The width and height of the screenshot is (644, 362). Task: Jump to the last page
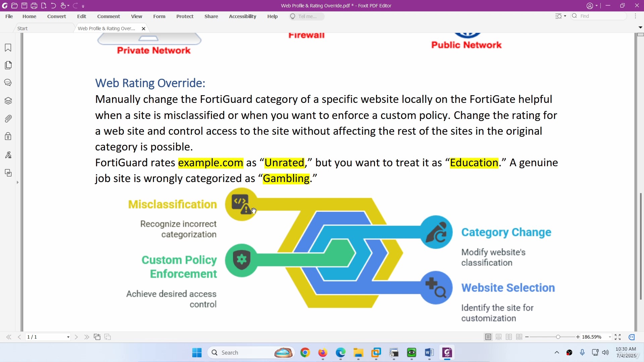click(87, 337)
